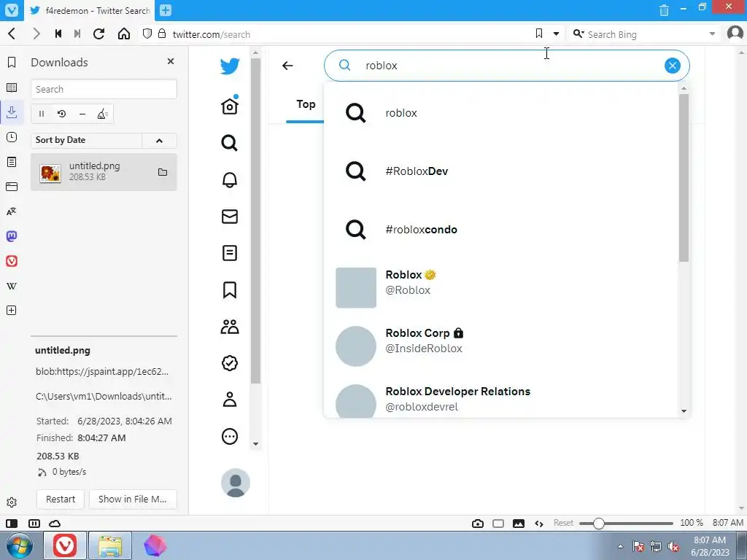Open the Vivaldi web panel
The width and height of the screenshot is (747, 560).
(12, 261)
